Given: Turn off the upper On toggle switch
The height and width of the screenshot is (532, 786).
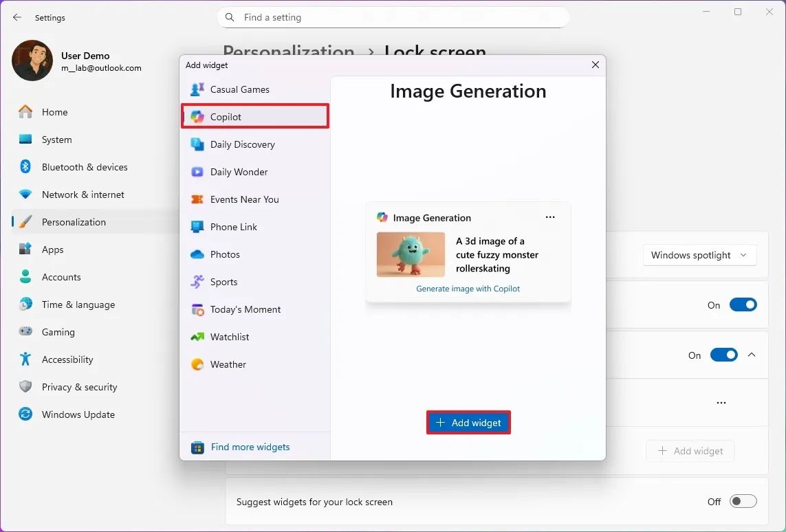Looking at the screenshot, I should click(x=743, y=305).
